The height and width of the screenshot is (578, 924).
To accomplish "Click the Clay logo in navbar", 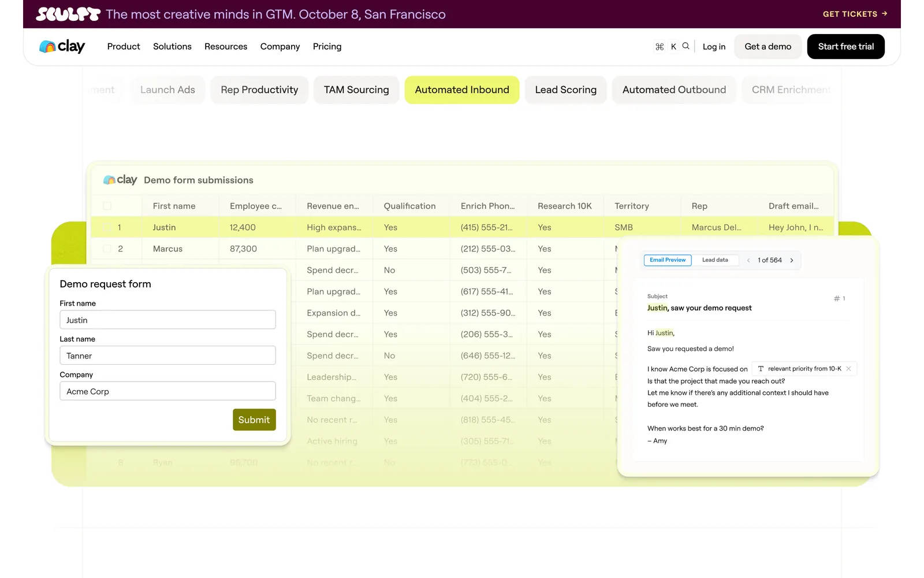I will pyautogui.click(x=62, y=46).
